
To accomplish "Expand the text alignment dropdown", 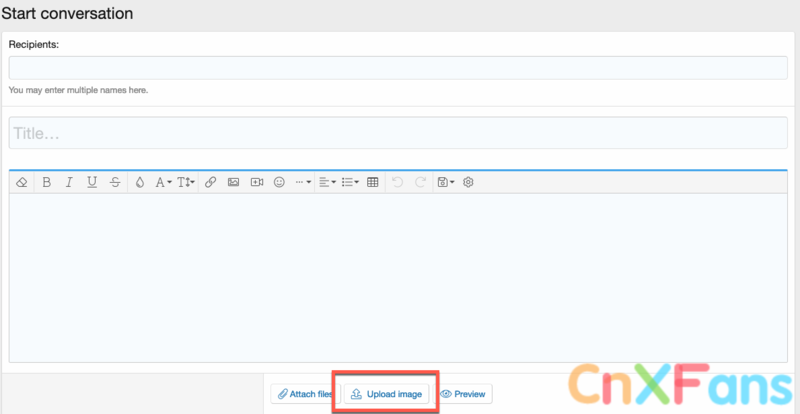I will pyautogui.click(x=327, y=182).
